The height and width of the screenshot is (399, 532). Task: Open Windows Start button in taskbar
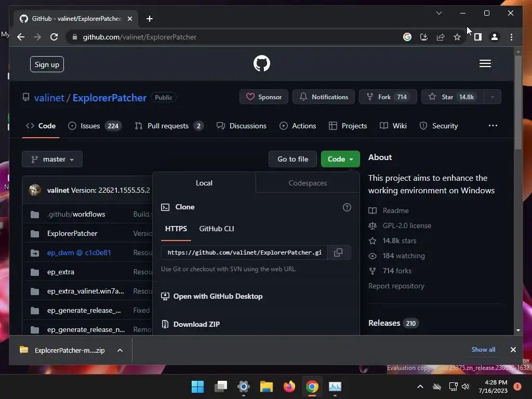point(197,387)
